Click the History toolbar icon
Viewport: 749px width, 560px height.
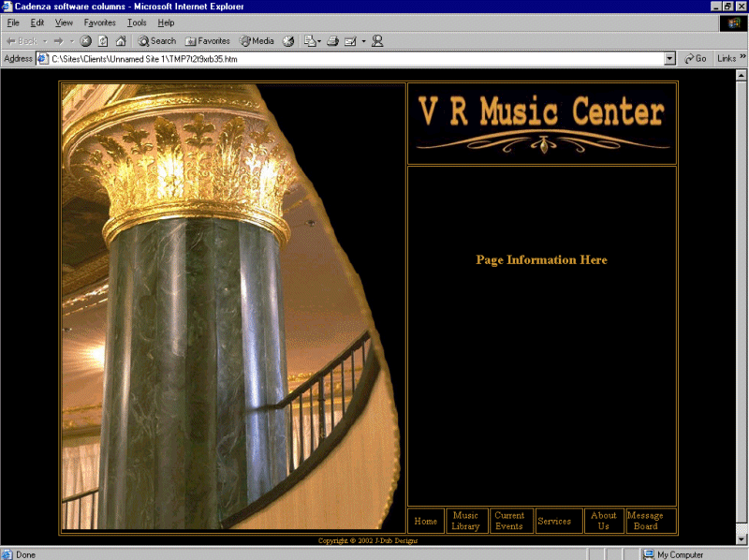click(x=288, y=41)
